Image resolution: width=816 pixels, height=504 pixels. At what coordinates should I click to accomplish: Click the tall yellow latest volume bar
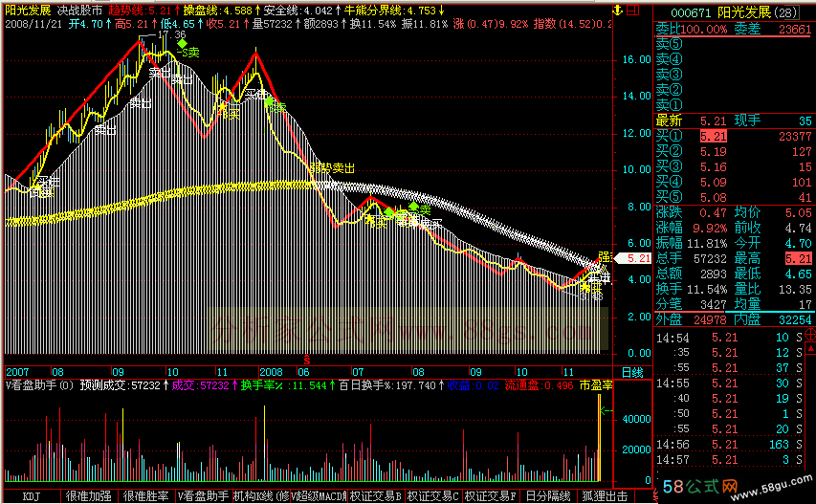pos(599,437)
